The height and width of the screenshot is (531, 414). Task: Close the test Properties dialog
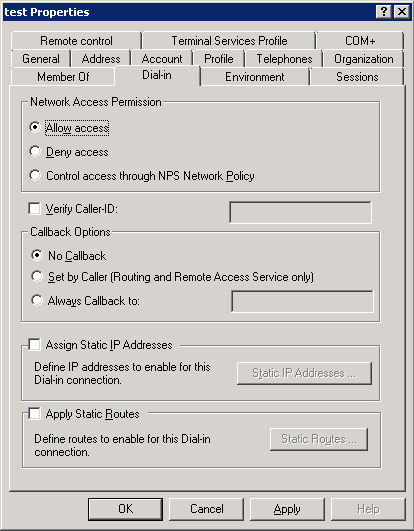tap(402, 12)
